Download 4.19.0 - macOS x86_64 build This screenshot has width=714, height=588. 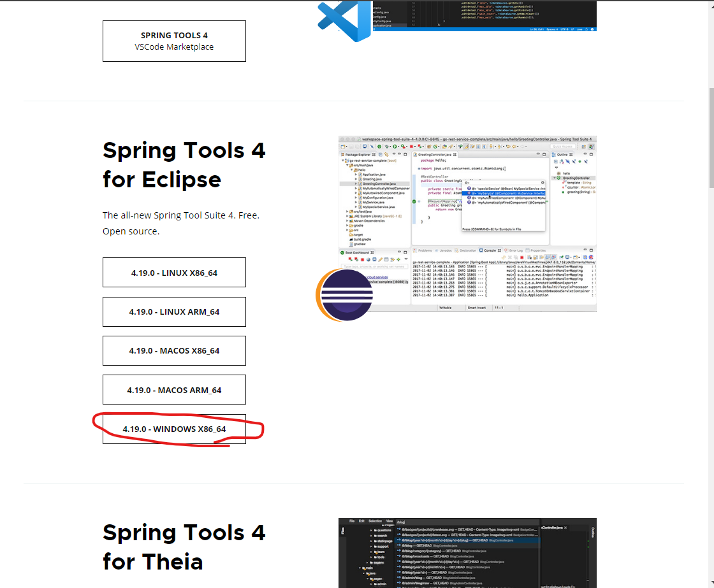[x=174, y=351]
